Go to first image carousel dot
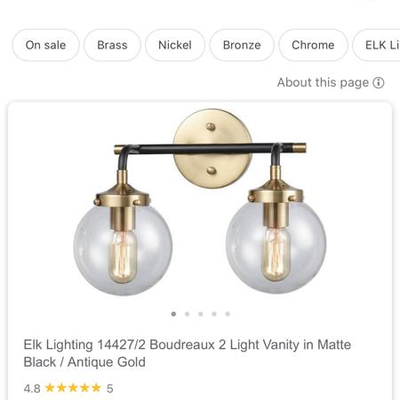 point(173,314)
